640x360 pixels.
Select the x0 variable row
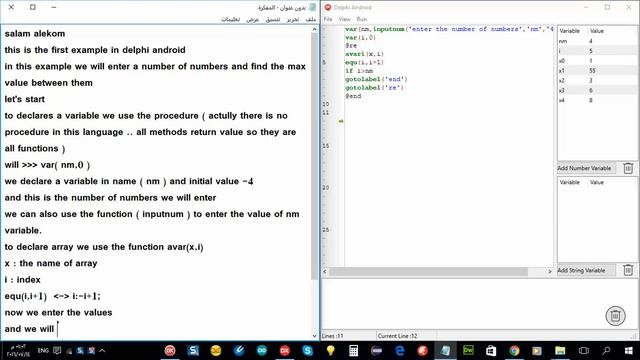[x=597, y=60]
